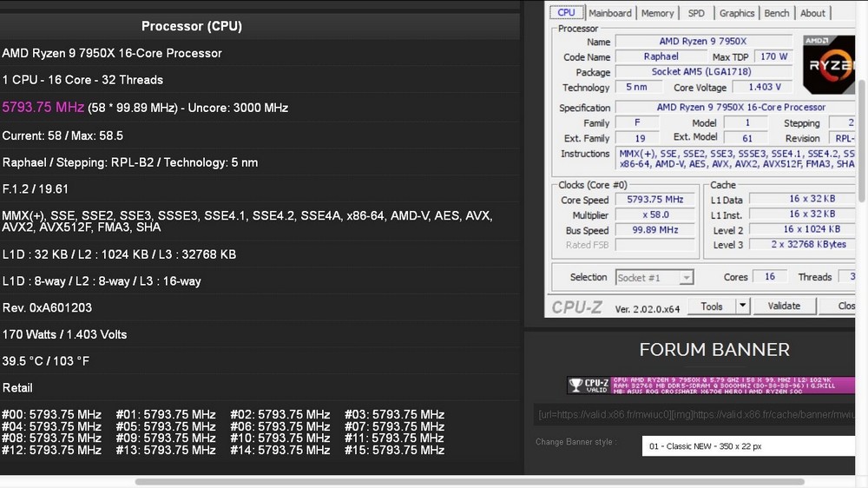Open the Mainboard tab
Image resolution: width=868 pixels, height=488 pixels.
(609, 13)
